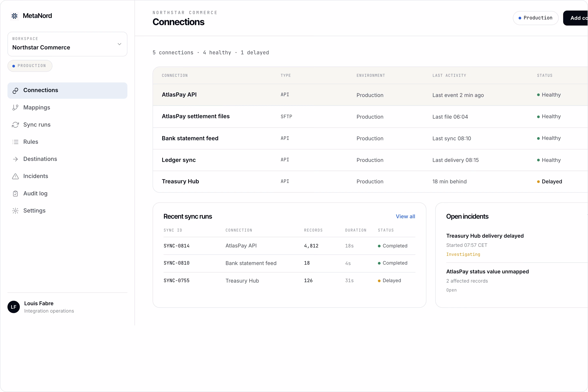Click '2 affected records' text

pyautogui.click(x=467, y=281)
